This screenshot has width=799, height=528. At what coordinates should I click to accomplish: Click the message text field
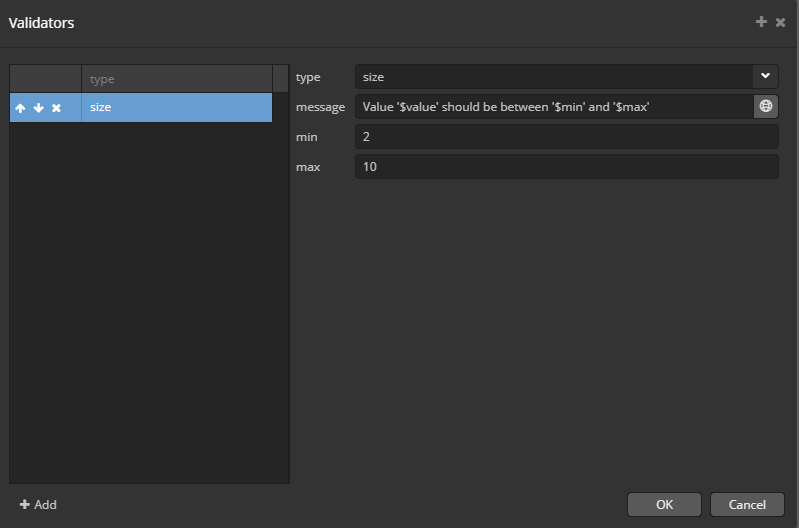pyautogui.click(x=554, y=107)
